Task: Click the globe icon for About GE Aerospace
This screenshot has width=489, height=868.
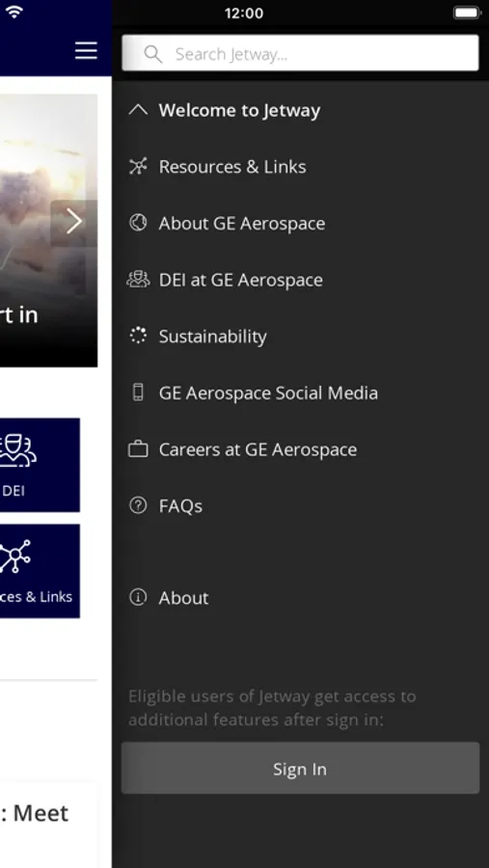Action: (x=138, y=223)
